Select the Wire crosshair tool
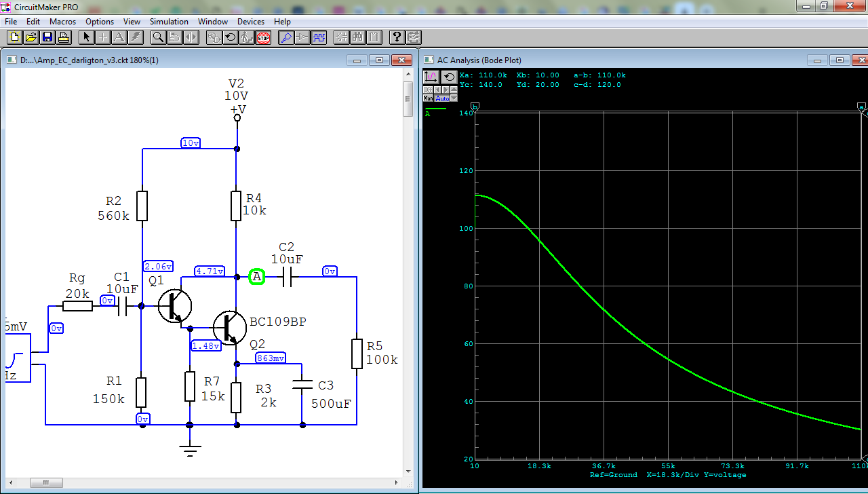 103,37
